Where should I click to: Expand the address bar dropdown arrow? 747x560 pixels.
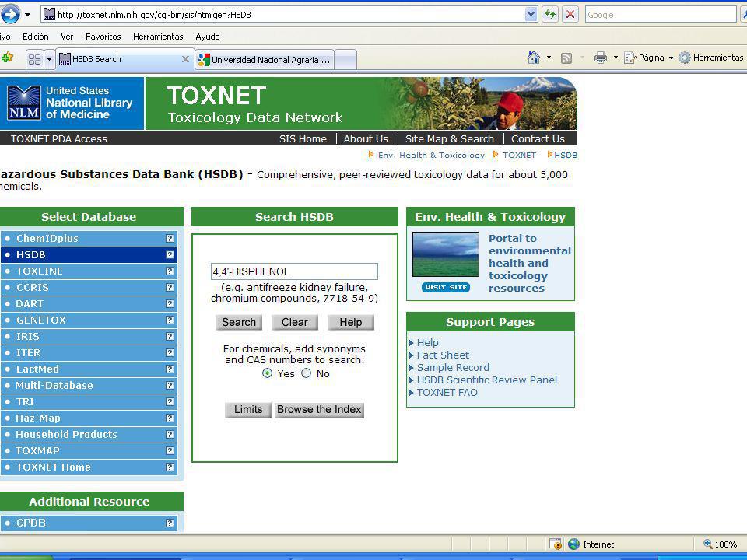coord(531,15)
